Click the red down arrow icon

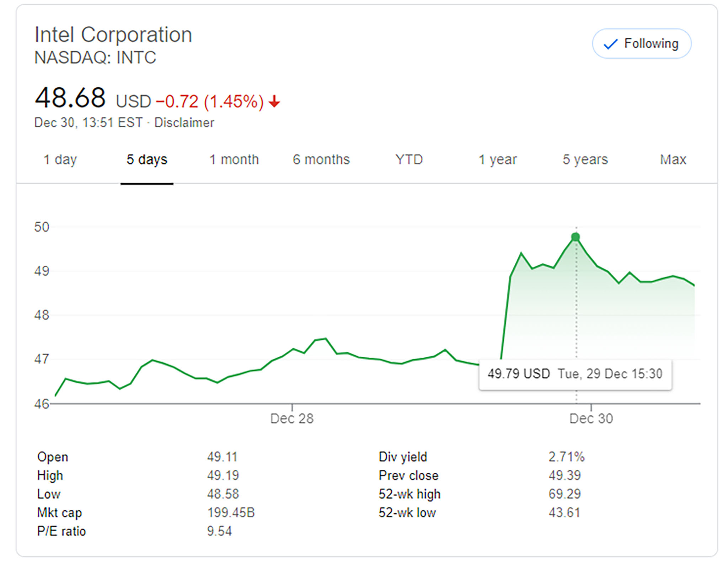click(x=274, y=101)
